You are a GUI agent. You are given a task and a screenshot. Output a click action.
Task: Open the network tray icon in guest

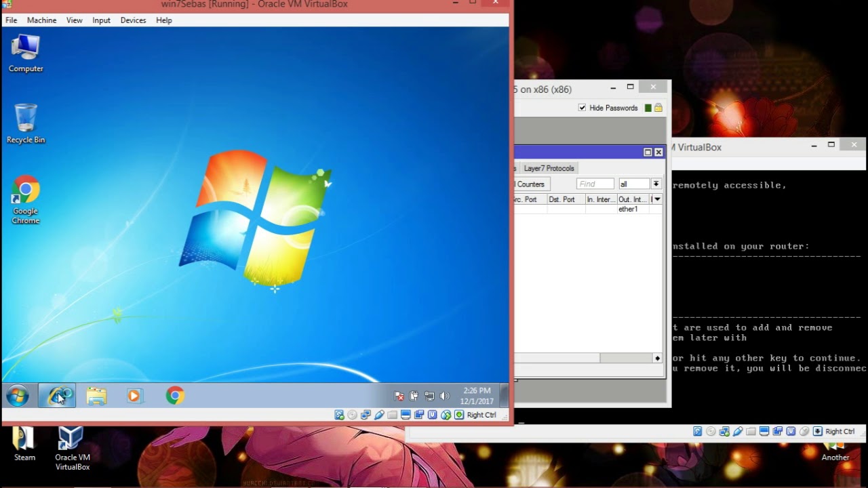pos(429,396)
